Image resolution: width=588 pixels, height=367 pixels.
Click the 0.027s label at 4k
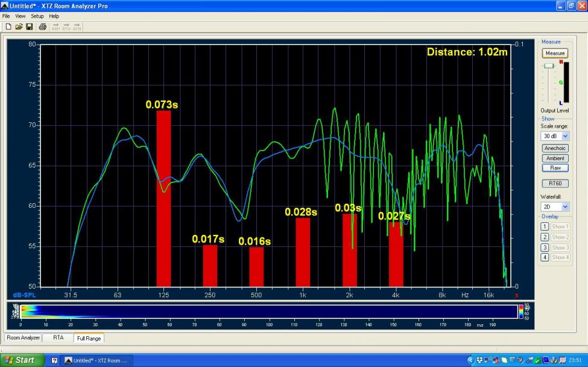[394, 216]
